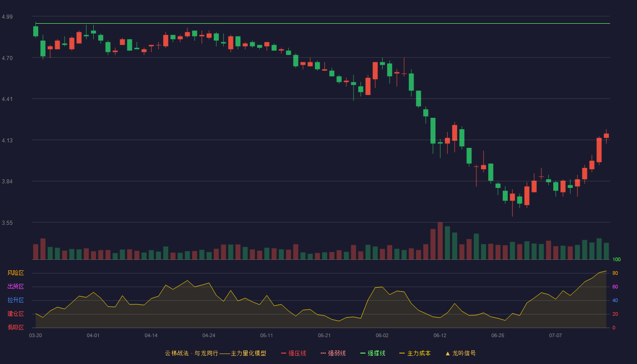Viewport: 637px width, 364px height.
Task: Click the 4.99 price axis label
Action: click(x=7, y=17)
